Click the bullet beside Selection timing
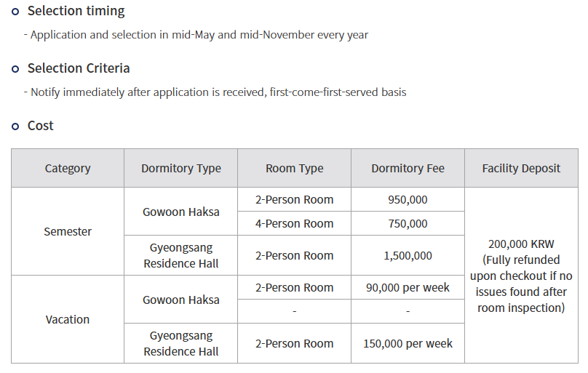This screenshot has width=588, height=373. pyautogui.click(x=15, y=12)
